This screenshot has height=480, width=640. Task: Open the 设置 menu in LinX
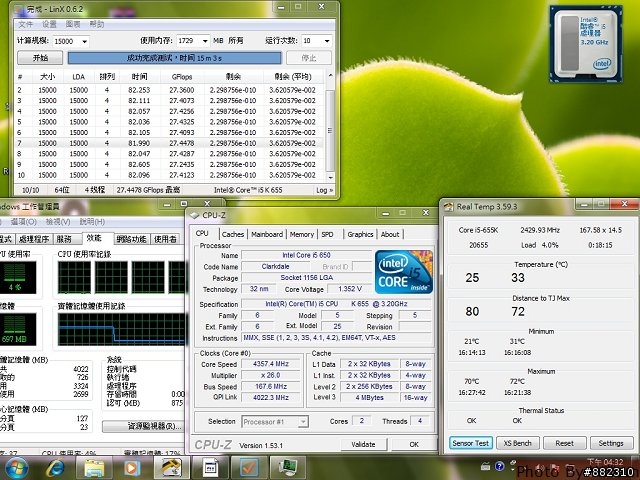(49, 24)
